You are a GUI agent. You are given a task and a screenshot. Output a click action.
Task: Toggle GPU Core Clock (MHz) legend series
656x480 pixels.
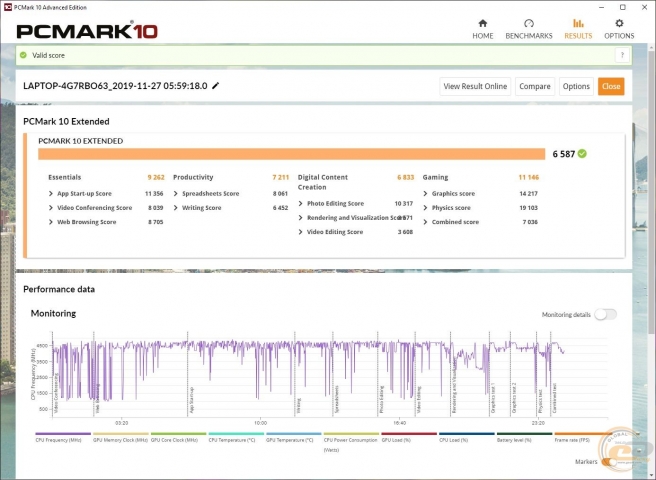tap(178, 438)
